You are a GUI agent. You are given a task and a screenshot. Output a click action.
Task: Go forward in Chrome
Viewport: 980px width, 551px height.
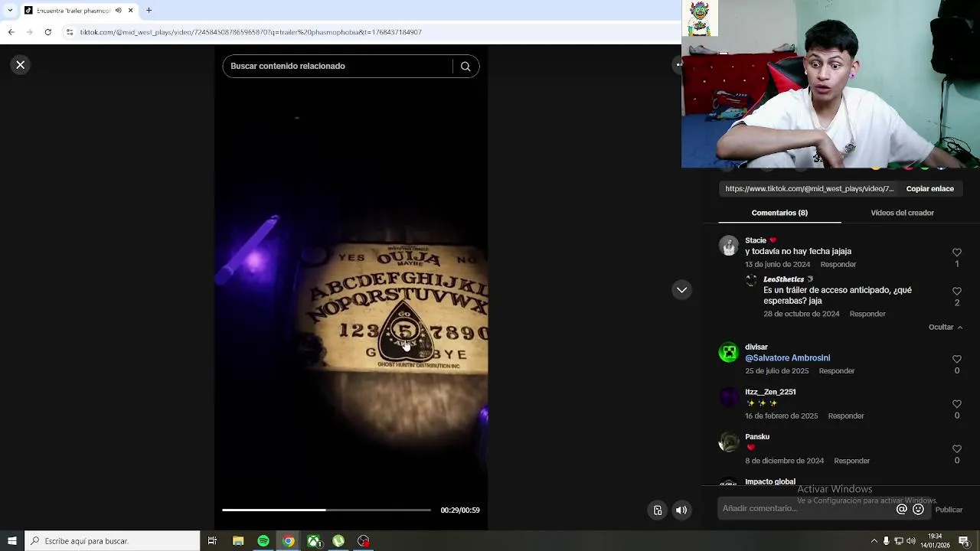point(29,32)
